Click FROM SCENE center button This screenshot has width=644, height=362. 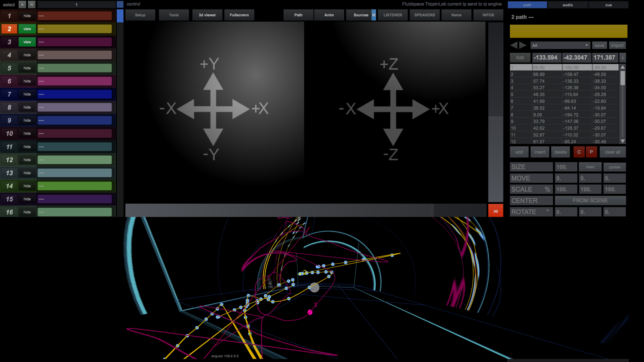pyautogui.click(x=590, y=201)
